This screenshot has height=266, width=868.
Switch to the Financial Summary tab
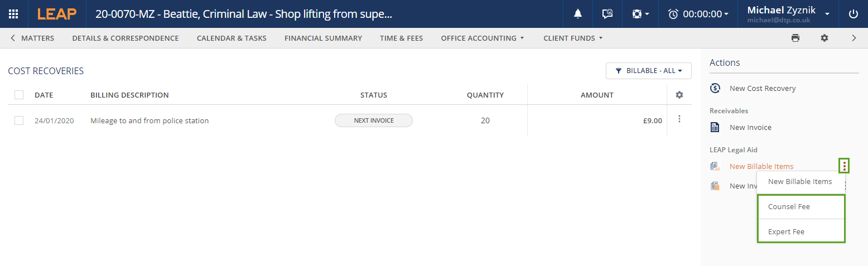pos(323,38)
